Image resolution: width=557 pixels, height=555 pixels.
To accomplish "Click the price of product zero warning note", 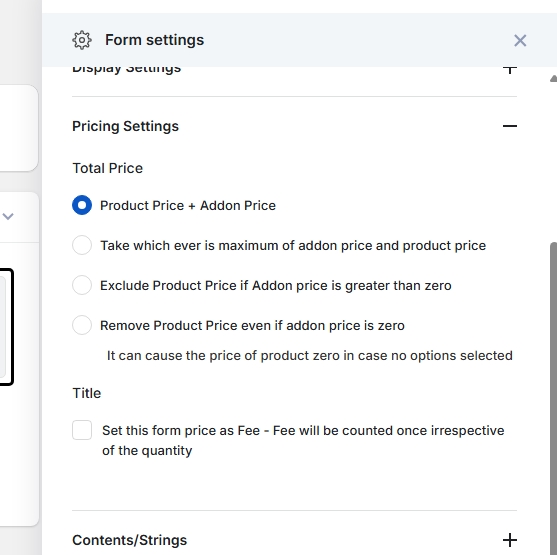I will [x=310, y=356].
